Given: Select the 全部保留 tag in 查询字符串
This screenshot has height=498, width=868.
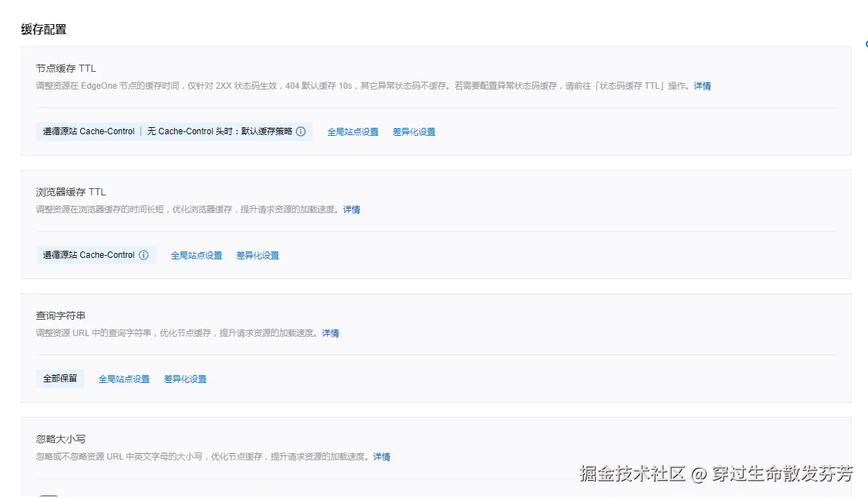Looking at the screenshot, I should (x=60, y=379).
